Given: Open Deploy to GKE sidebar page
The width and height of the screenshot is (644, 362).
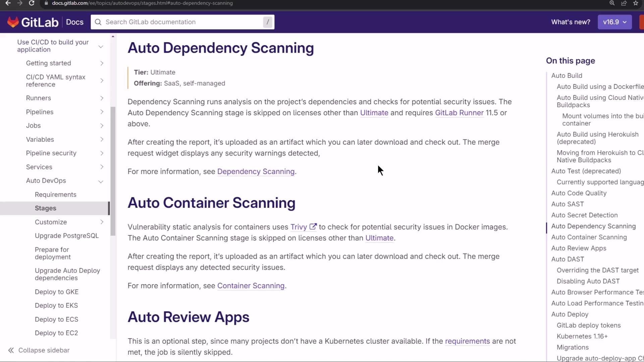Looking at the screenshot, I should pyautogui.click(x=56, y=292).
